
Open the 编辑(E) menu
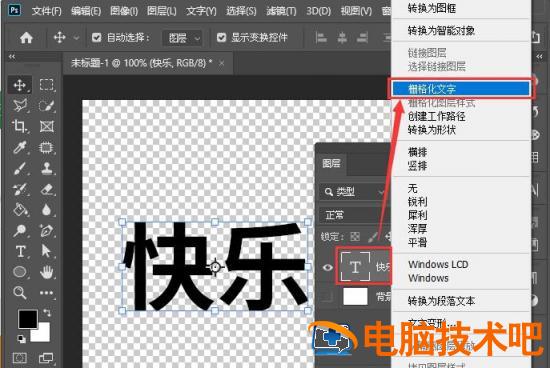[x=86, y=11]
